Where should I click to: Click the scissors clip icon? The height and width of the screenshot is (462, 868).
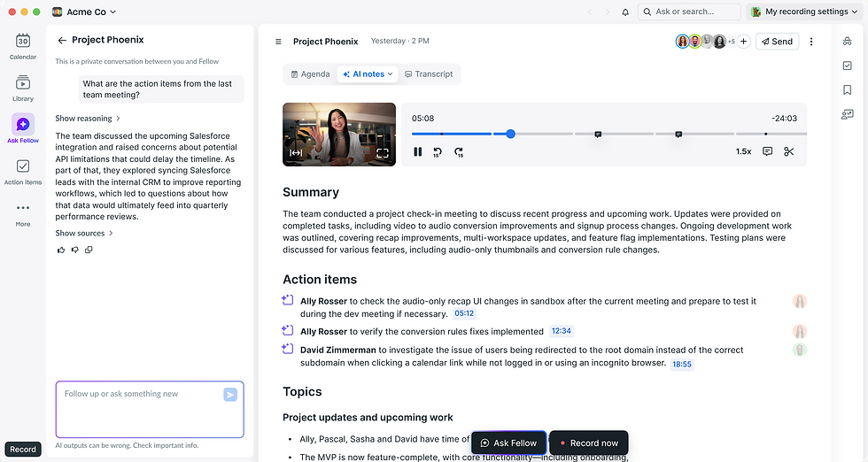789,151
